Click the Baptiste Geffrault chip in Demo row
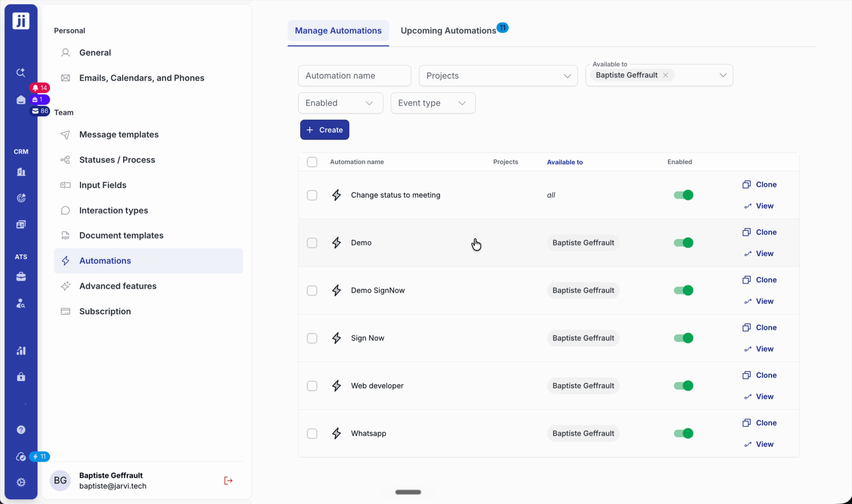 [x=583, y=243]
